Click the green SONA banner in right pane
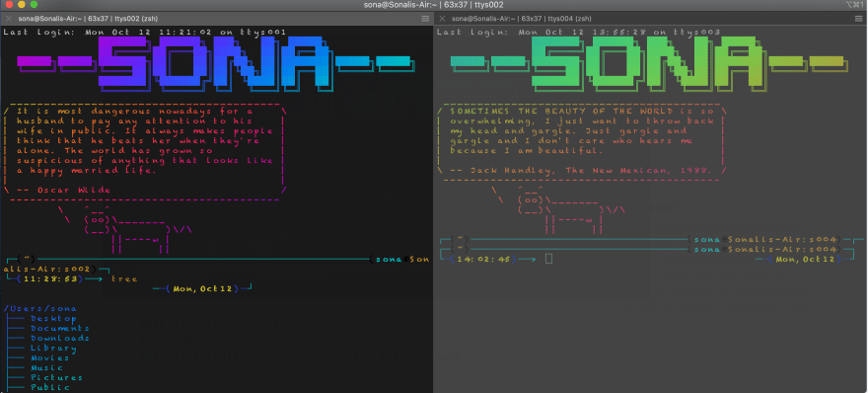 click(648, 64)
